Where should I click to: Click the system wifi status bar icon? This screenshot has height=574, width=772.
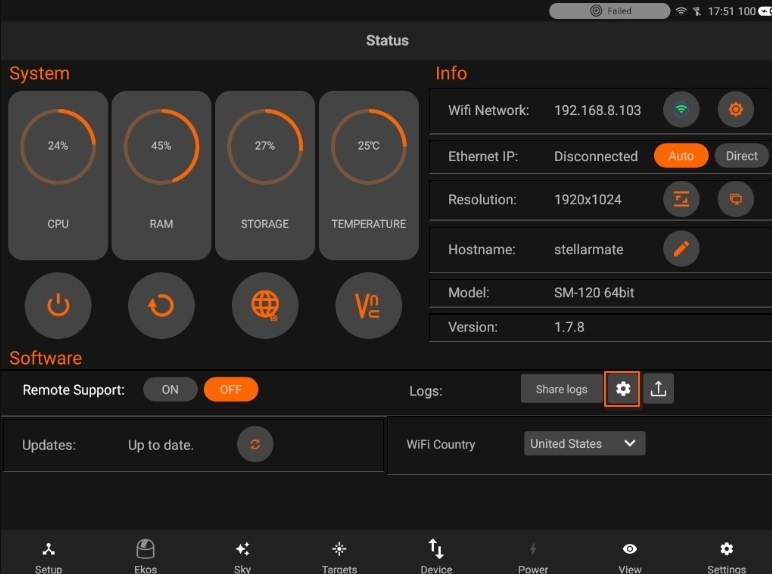point(681,11)
